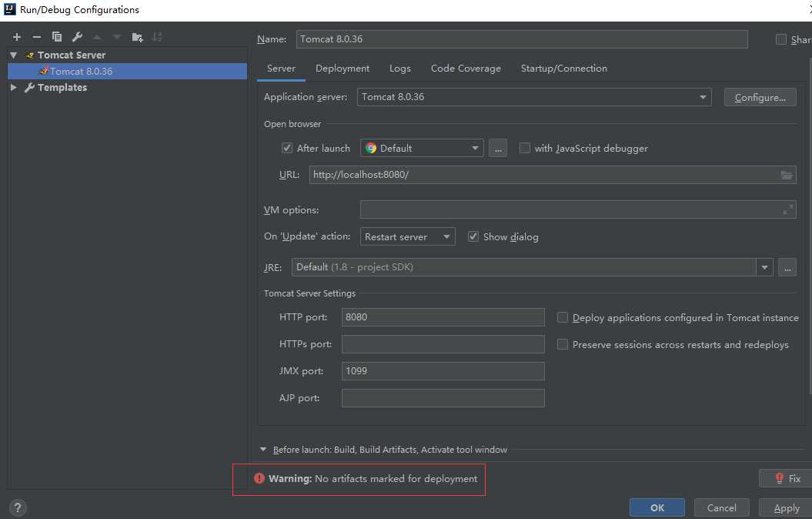812x519 pixels.
Task: Click into the VM options field
Action: 578,209
